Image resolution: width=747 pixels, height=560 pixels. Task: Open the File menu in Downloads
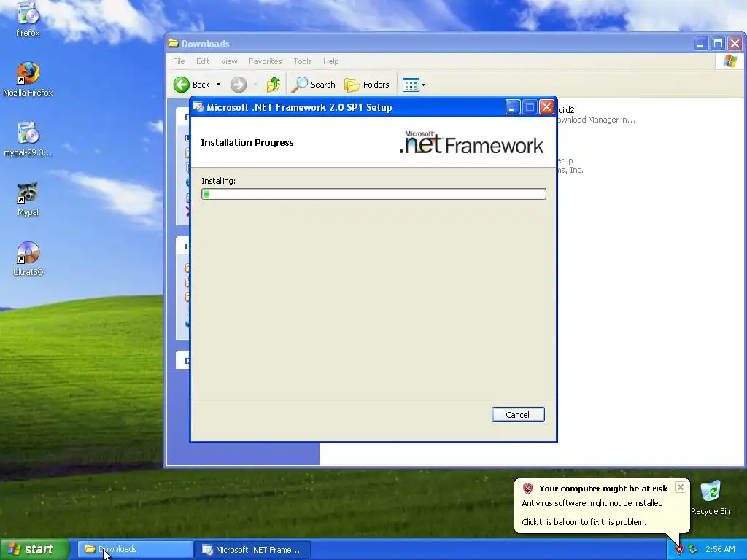tap(179, 61)
